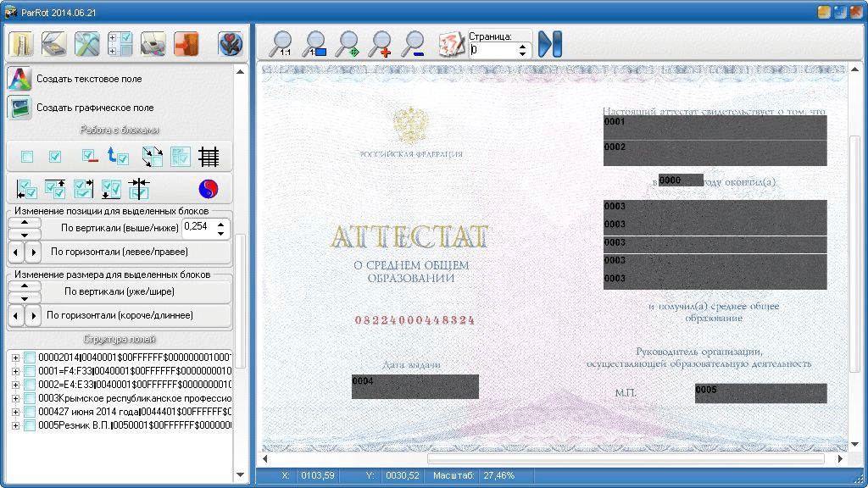Tick the checkbox for row 0003Крымское республиканское
Viewport: 868px width, 488px height.
[x=30, y=398]
